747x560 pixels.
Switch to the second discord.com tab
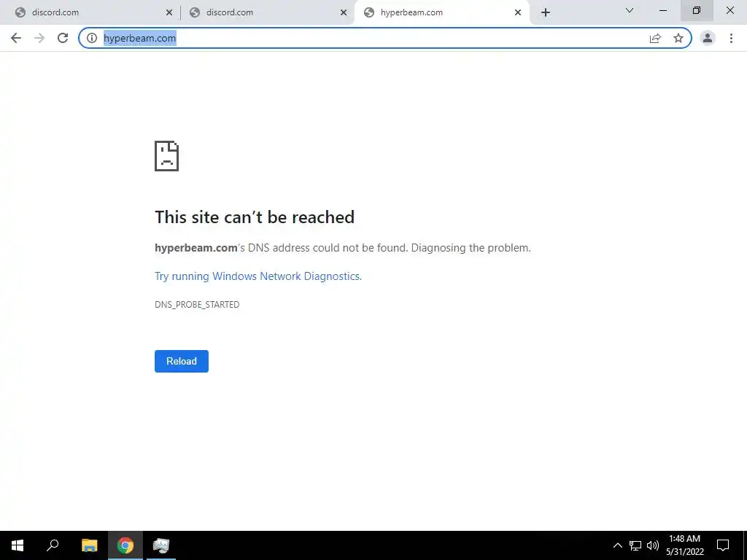[264, 12]
